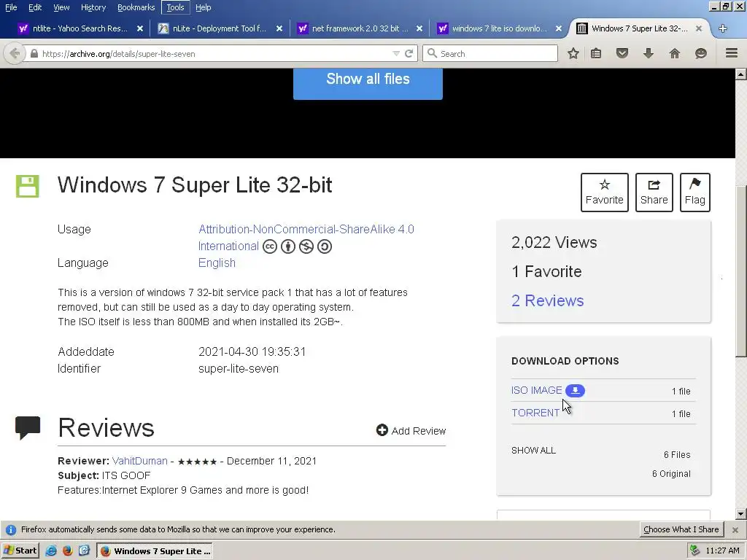Open the Downloads arrow icon
This screenshot has width=747, height=560.
click(x=649, y=53)
